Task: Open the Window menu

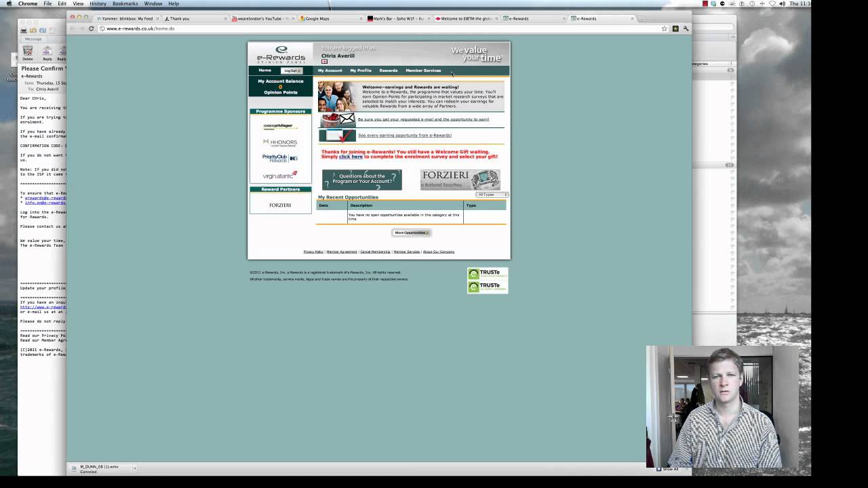Action: click(153, 3)
